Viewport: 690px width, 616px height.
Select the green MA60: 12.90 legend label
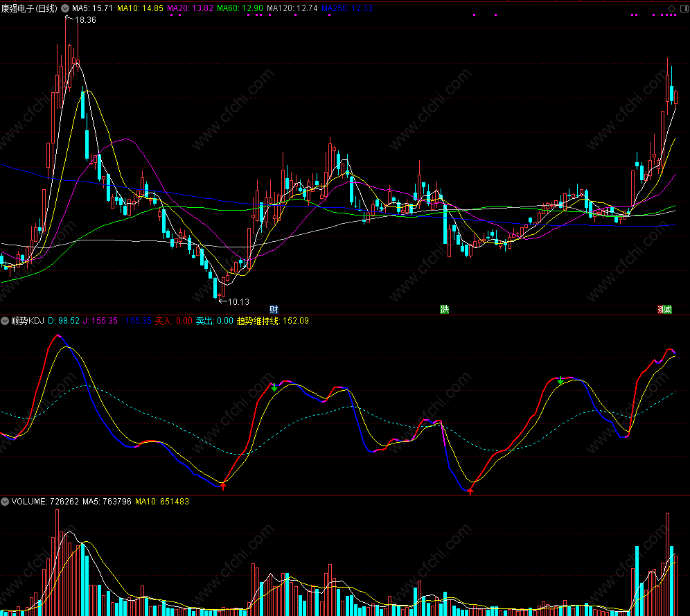point(240,8)
